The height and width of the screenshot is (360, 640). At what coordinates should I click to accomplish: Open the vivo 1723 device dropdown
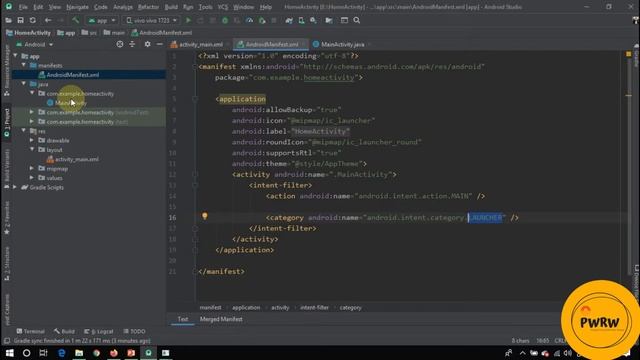[151, 20]
